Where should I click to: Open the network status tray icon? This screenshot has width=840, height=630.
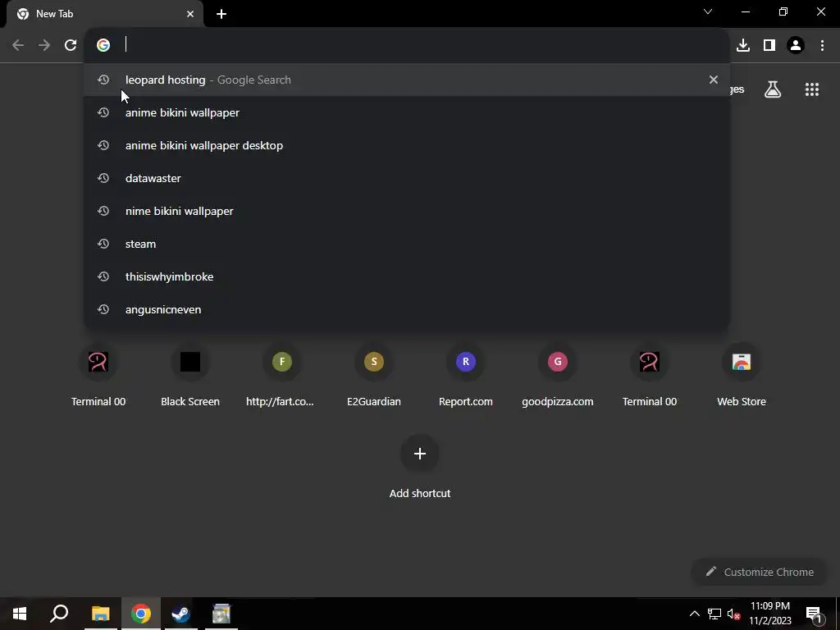coord(714,614)
